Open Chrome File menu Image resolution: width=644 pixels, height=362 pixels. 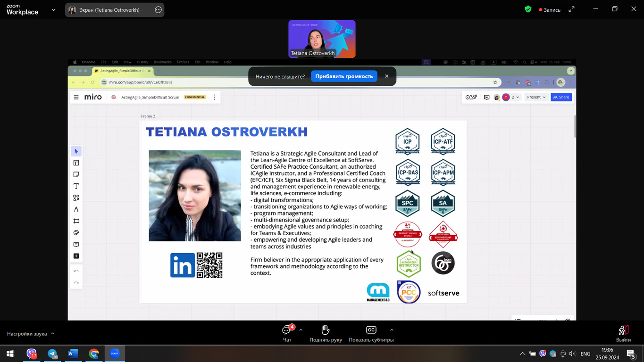pyautogui.click(x=103, y=62)
